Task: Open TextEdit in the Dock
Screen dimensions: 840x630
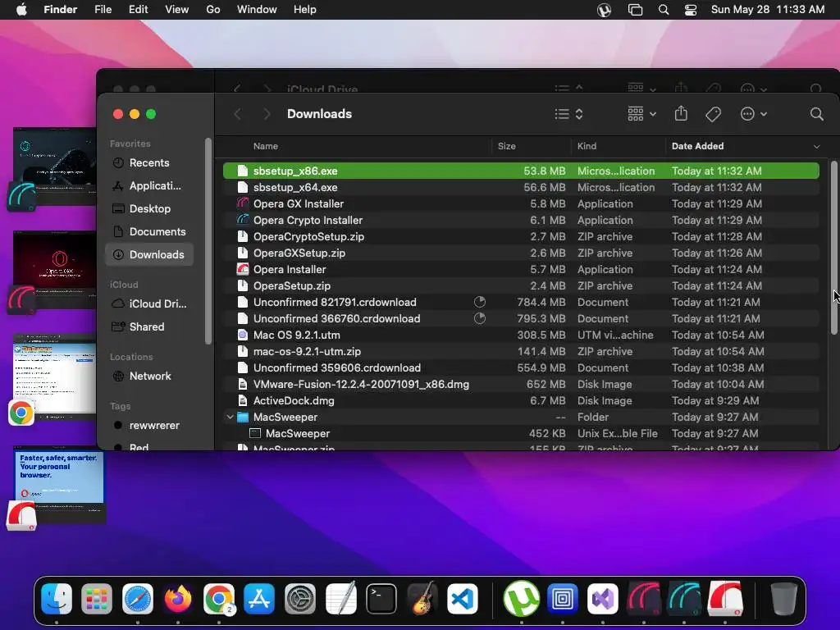Action: click(340, 598)
